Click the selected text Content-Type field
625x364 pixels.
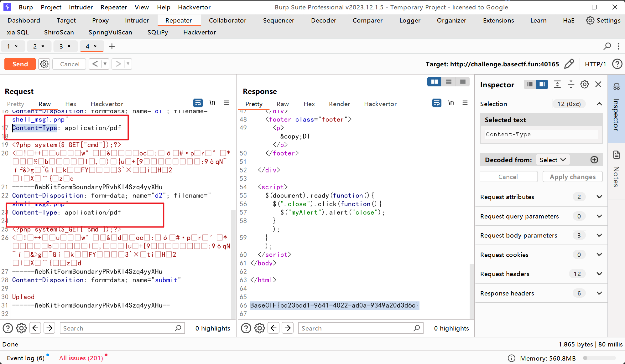tap(541, 134)
